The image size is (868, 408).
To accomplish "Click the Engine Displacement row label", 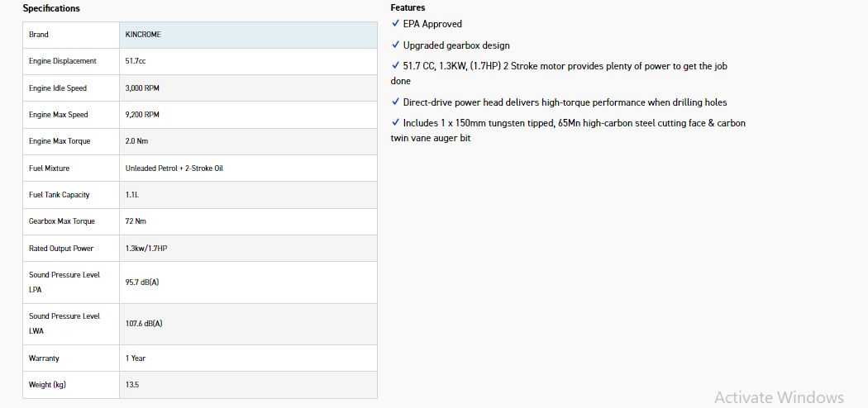I will tap(63, 61).
